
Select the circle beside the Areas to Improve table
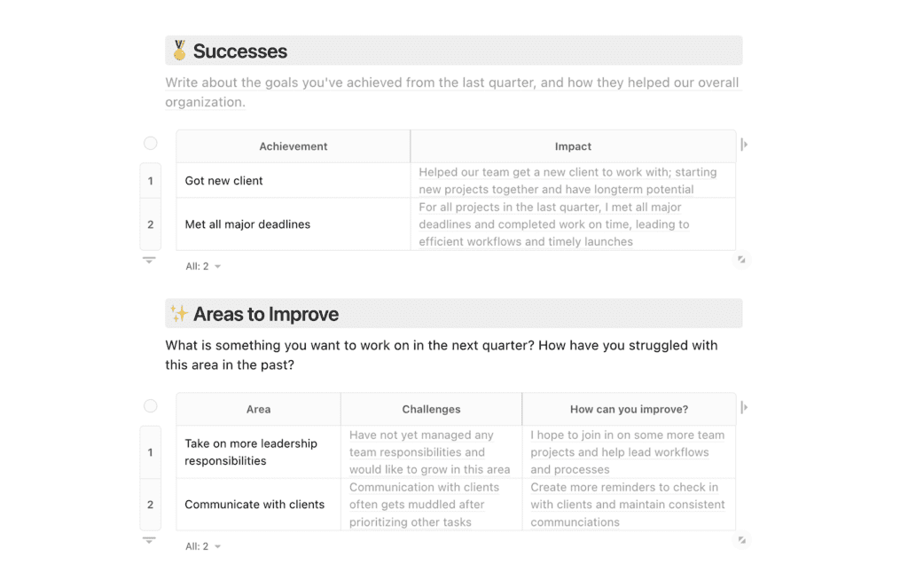(x=150, y=405)
